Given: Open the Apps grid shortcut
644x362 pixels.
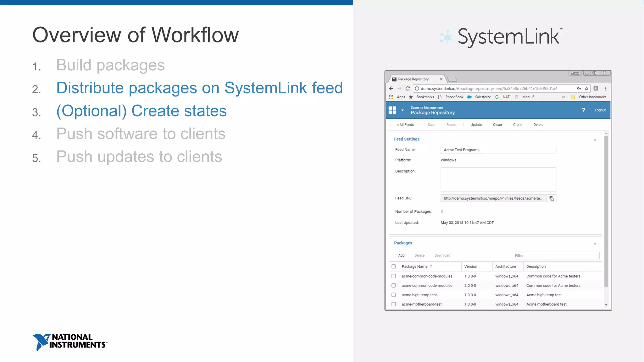Looking at the screenshot, I should pyautogui.click(x=397, y=97).
